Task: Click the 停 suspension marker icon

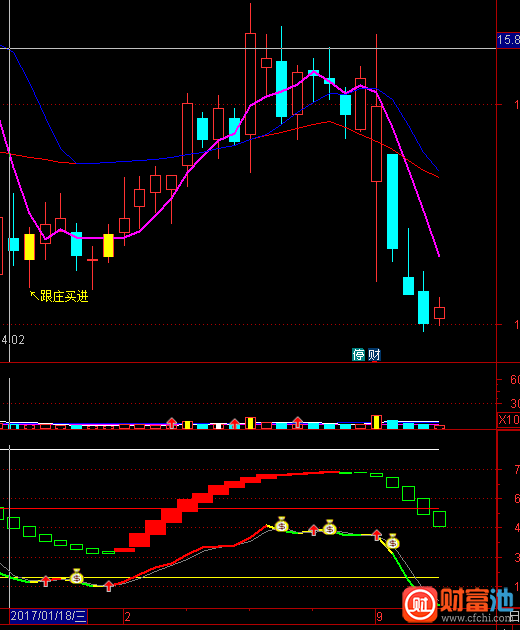Action: point(358,354)
